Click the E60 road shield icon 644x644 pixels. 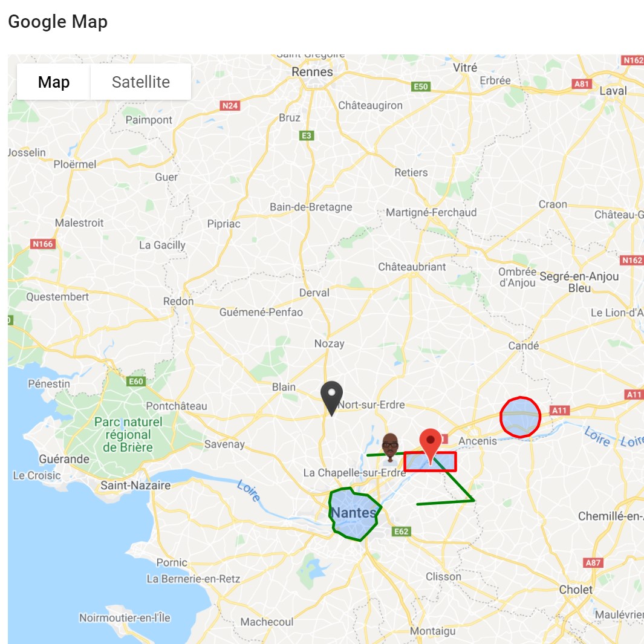(x=136, y=381)
